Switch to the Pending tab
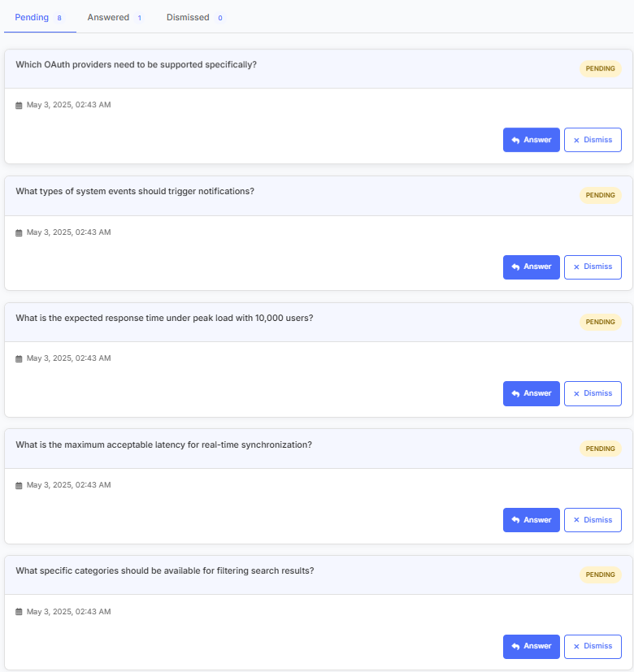The height and width of the screenshot is (672, 634). click(x=33, y=17)
